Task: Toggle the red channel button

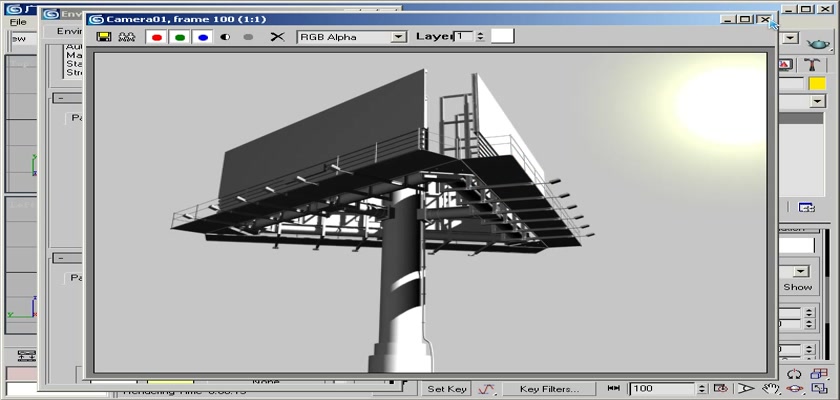Action: [156, 37]
